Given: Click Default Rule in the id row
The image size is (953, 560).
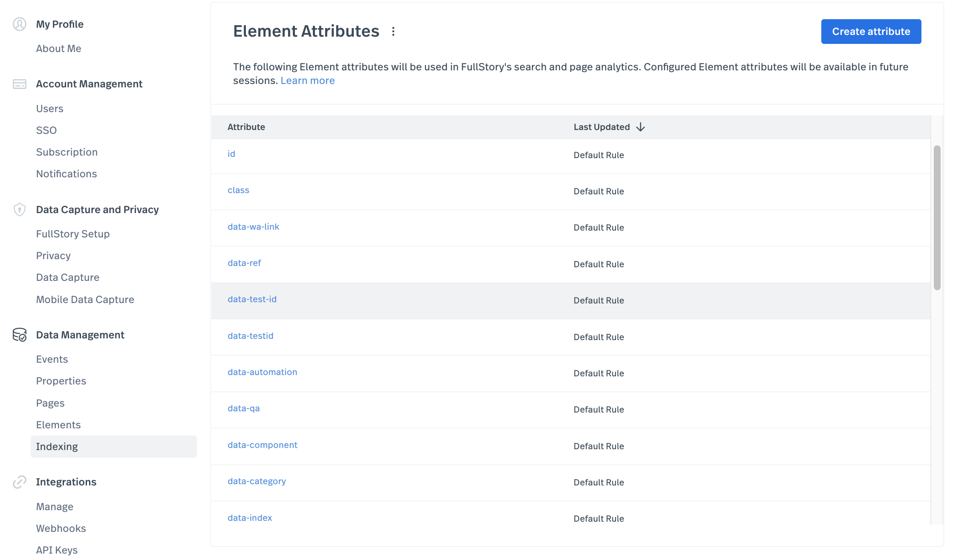Looking at the screenshot, I should tap(599, 155).
